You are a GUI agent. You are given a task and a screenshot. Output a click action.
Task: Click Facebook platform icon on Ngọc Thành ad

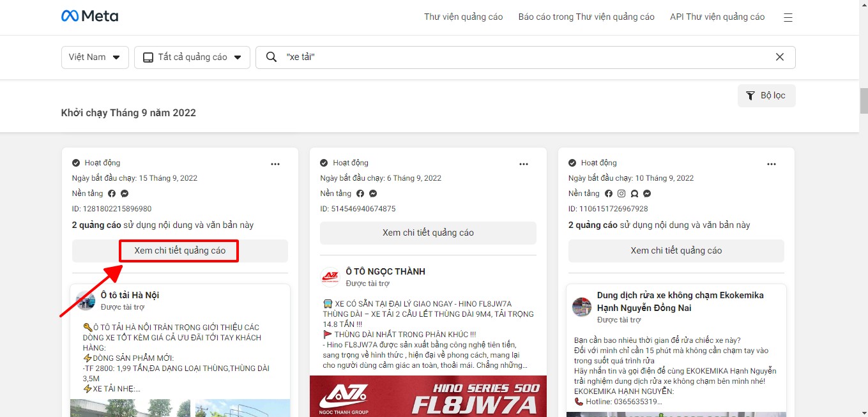pyautogui.click(x=360, y=193)
